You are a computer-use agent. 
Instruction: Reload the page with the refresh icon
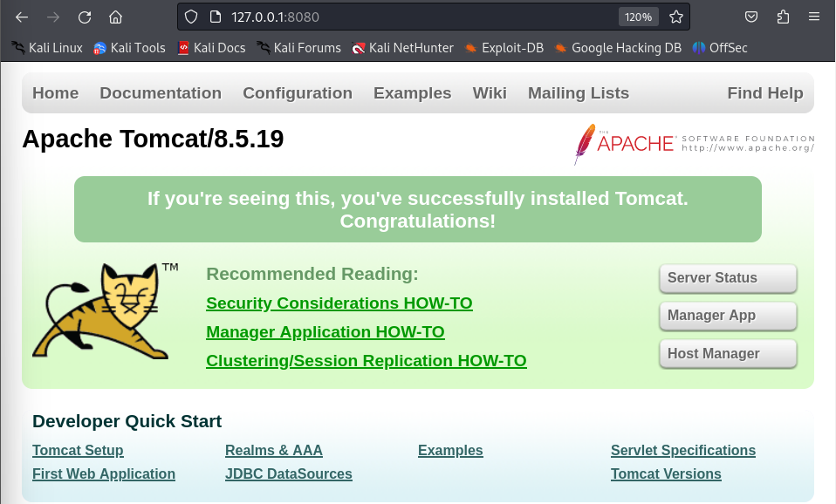[85, 17]
